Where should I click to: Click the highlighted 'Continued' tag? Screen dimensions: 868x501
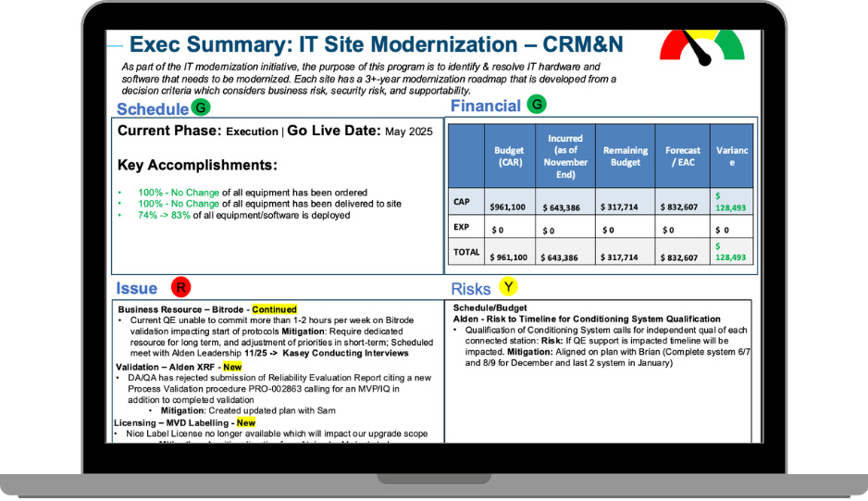[x=275, y=309]
